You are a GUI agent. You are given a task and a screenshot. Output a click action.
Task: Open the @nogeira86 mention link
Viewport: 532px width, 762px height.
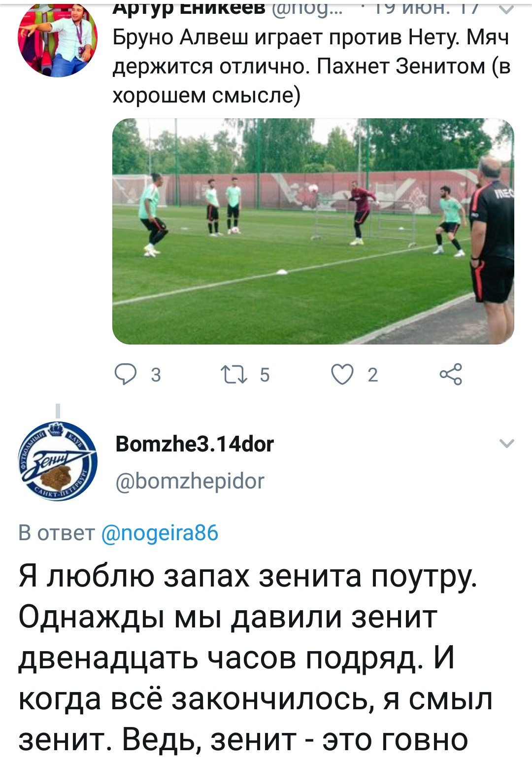160,533
